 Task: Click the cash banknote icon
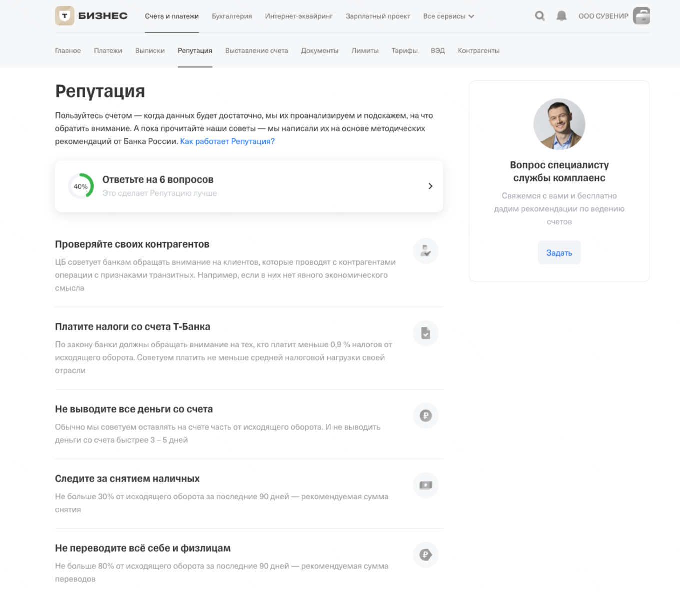[426, 485]
